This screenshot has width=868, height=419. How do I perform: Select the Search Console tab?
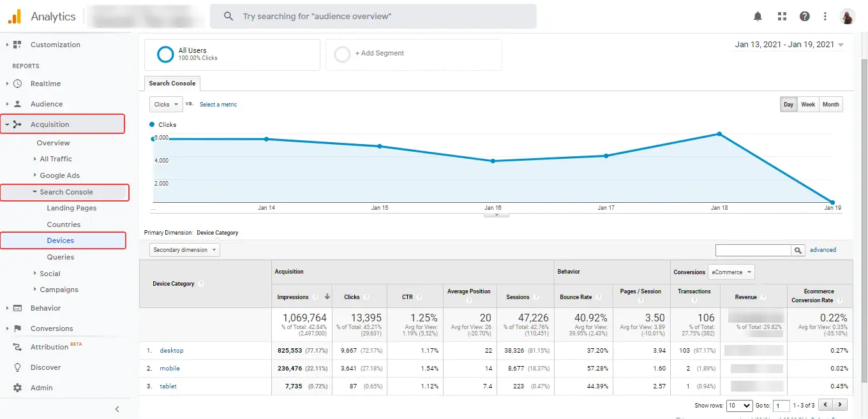172,83
